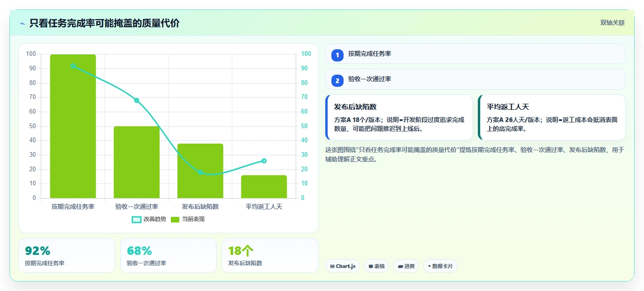Click the 验收一次通过率 bar in chart
This screenshot has width=644, height=291.
[137, 162]
